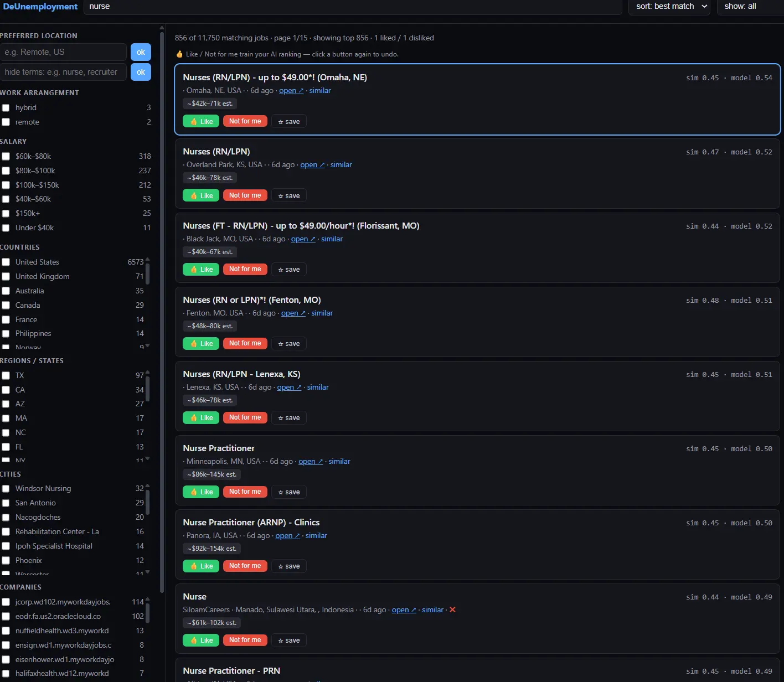
Task: Save the Lenexa, KS nurses job
Action: [289, 418]
